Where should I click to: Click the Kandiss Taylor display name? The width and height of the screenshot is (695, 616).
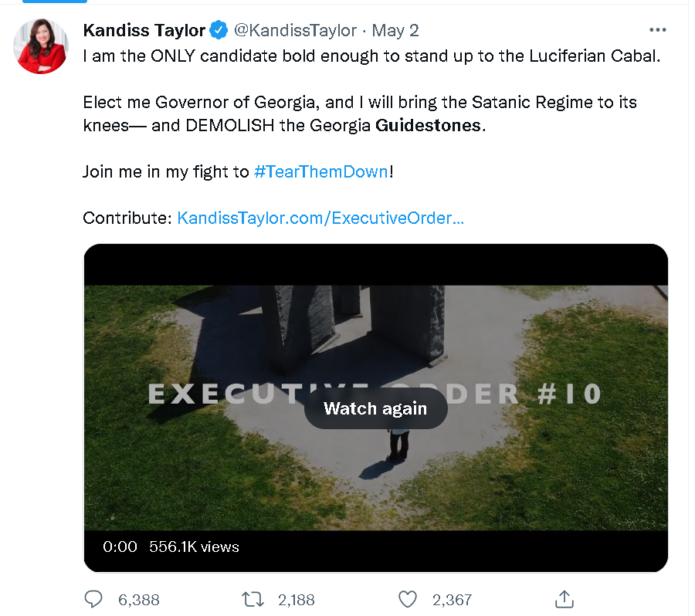[x=144, y=31]
